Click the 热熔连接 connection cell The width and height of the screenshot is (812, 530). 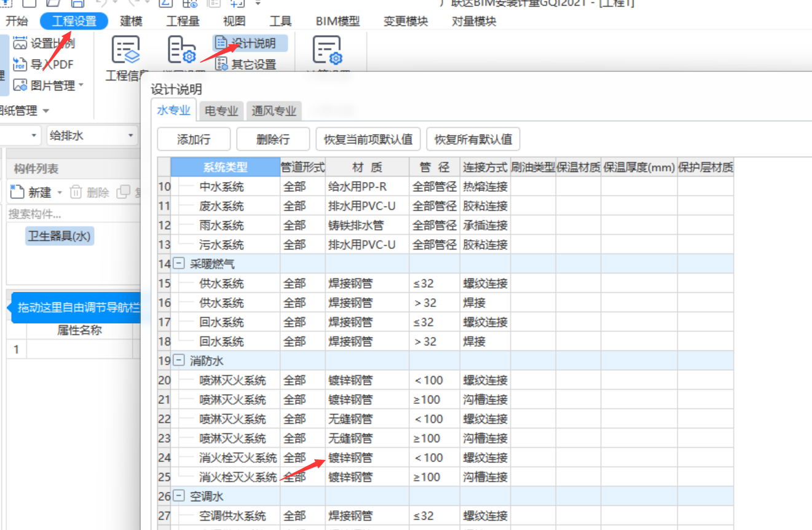(x=486, y=186)
